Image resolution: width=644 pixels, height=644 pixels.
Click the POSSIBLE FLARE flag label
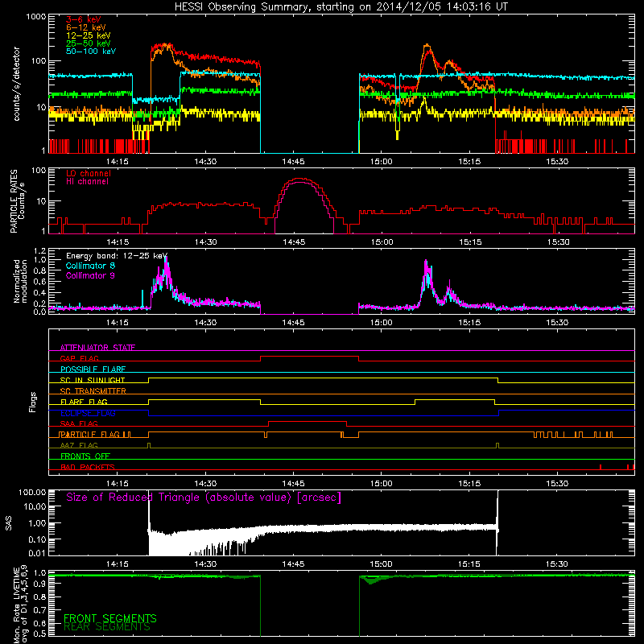[x=93, y=369]
